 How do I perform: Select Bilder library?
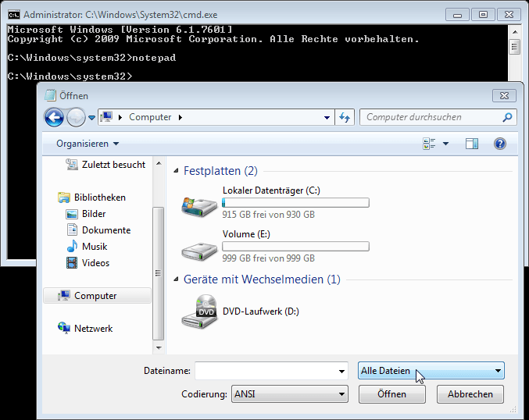[x=94, y=214]
